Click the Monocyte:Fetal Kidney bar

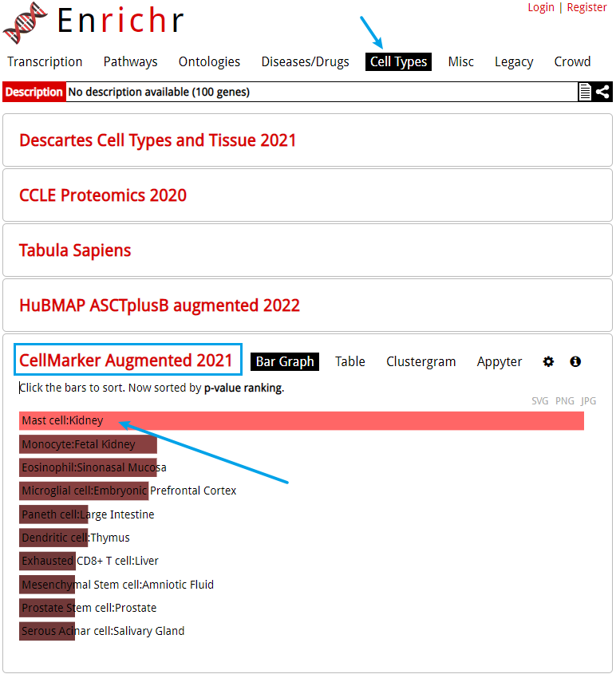pyautogui.click(x=88, y=444)
